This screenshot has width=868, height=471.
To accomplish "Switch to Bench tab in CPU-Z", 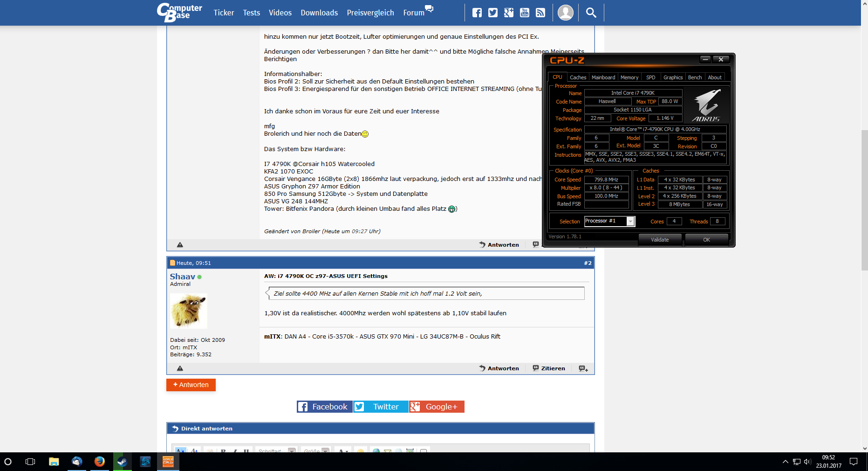I will click(695, 77).
